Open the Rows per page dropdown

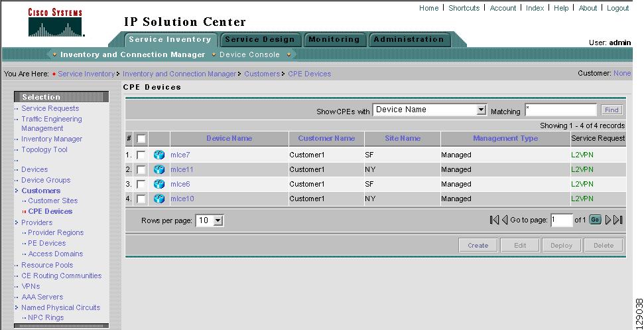pyautogui.click(x=210, y=220)
